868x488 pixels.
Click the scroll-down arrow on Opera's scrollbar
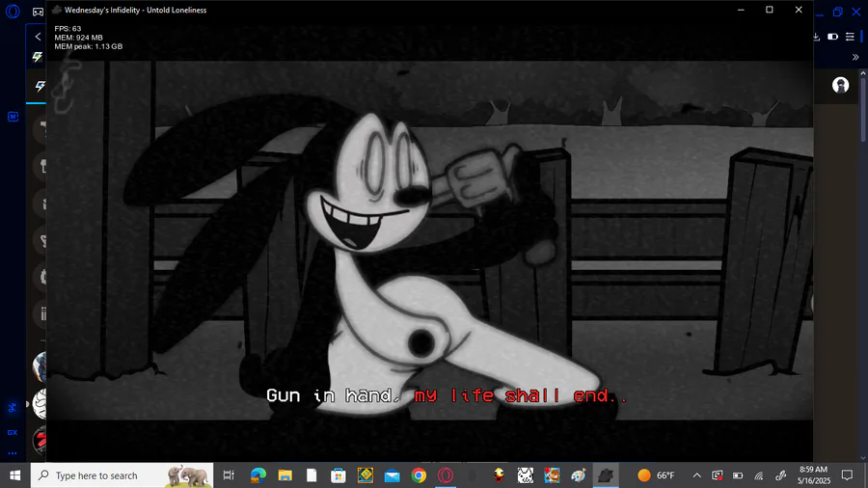(863, 458)
